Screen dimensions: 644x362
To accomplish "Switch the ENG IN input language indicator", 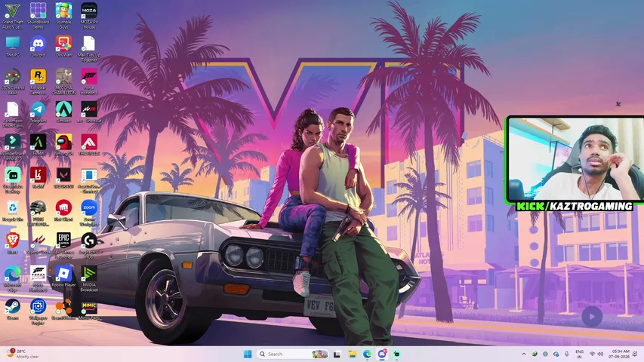I will click(x=580, y=354).
